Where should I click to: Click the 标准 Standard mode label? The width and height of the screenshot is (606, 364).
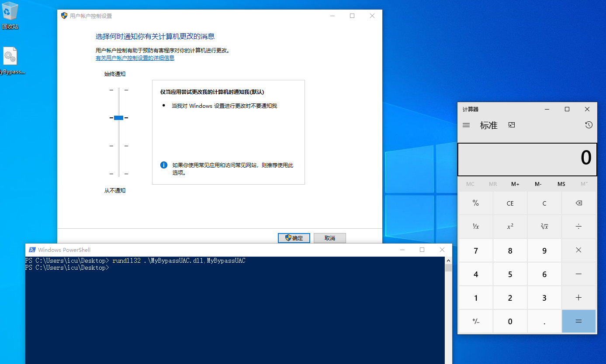(x=489, y=125)
